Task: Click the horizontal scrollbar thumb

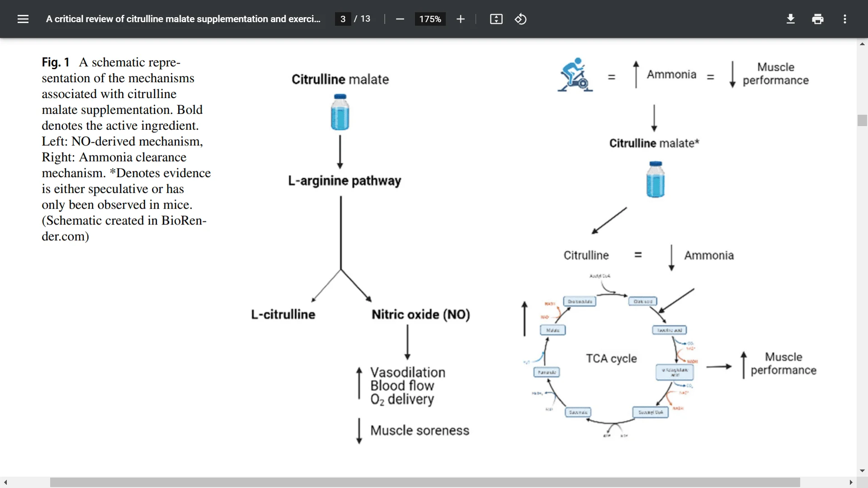Action: pos(425,483)
